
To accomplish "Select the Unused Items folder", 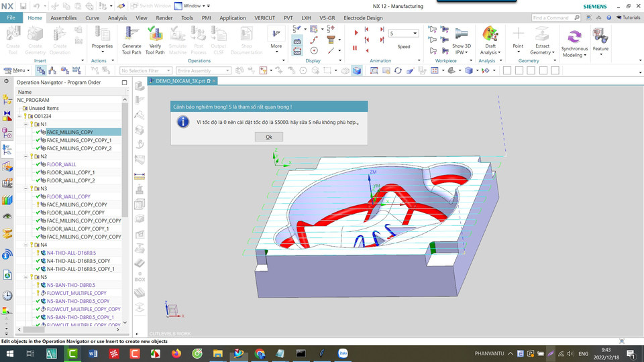I will click(44, 108).
